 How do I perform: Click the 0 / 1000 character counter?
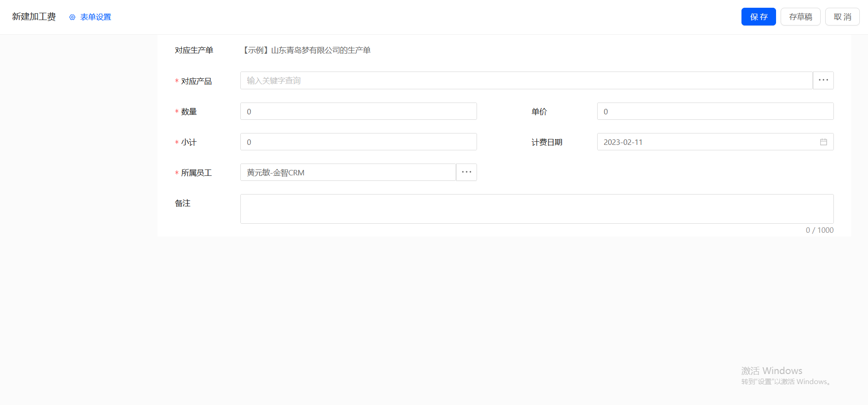(x=819, y=231)
